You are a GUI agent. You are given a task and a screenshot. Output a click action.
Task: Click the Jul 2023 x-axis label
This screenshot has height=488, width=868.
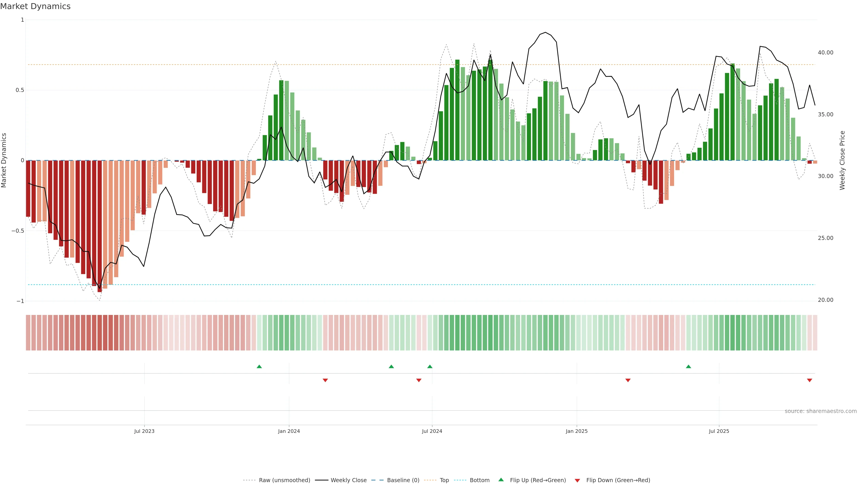[144, 431]
